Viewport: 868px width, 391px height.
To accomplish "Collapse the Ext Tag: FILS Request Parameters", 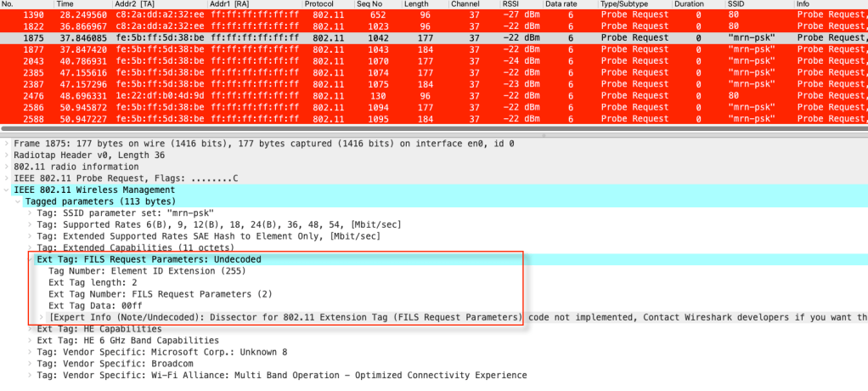I will (31, 259).
